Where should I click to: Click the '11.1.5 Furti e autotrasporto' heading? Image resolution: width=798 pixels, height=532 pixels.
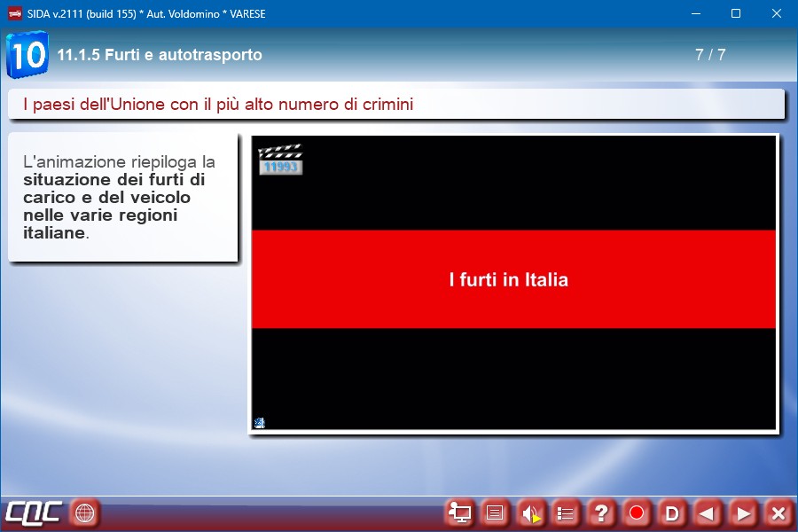coord(160,55)
